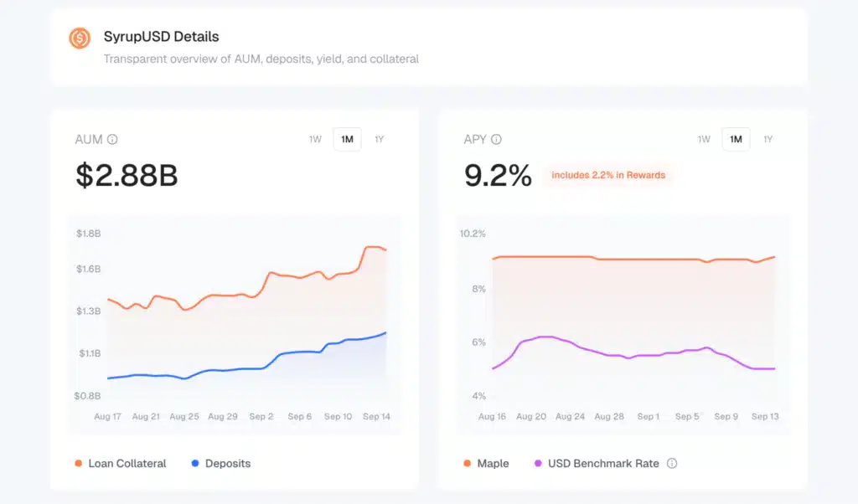
Task: Select 1M range on APY chart
Action: [736, 139]
